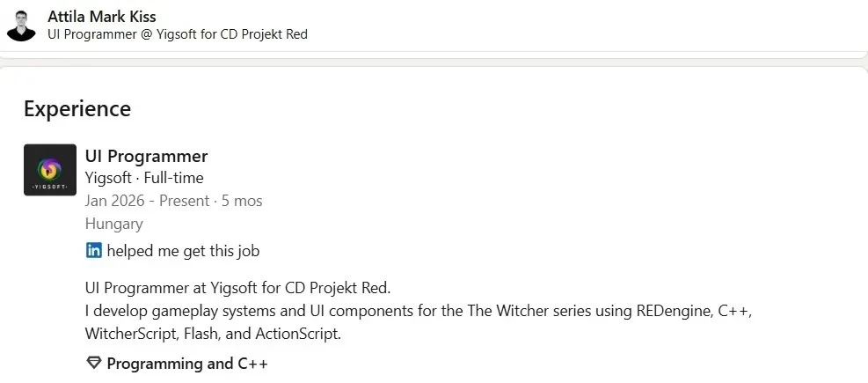Click 'UI Programmer at Yigsoft for CD Projekt Red.' line
Viewport: 868px width, 383px height.
238,288
